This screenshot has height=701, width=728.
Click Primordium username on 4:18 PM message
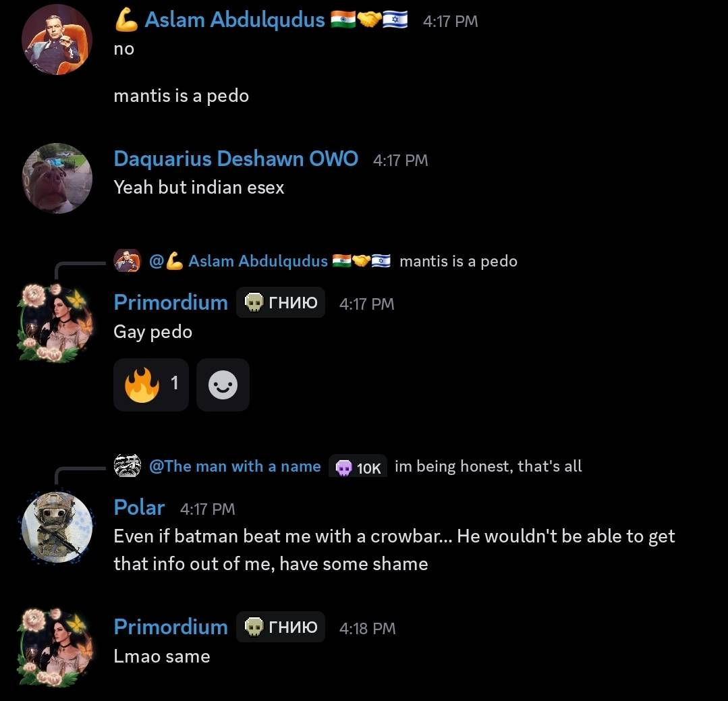click(x=171, y=627)
